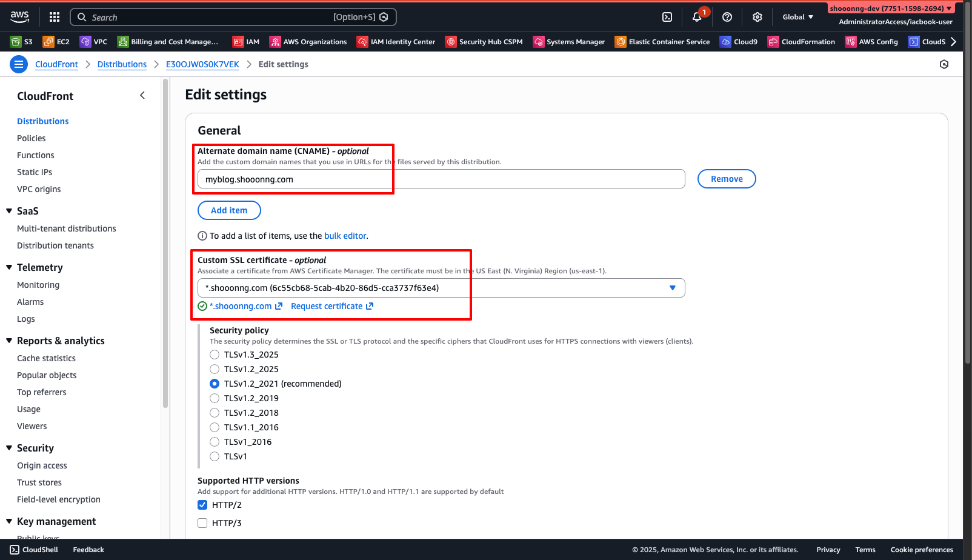Viewport: 972px width, 560px height.
Task: Go to Functions in sidebar
Action: coord(36,155)
